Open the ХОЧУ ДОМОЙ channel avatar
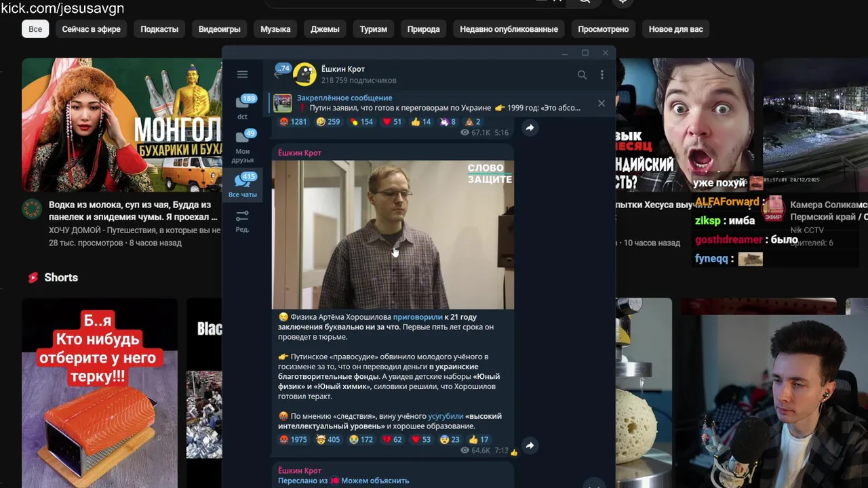The image size is (868, 488). point(31,209)
